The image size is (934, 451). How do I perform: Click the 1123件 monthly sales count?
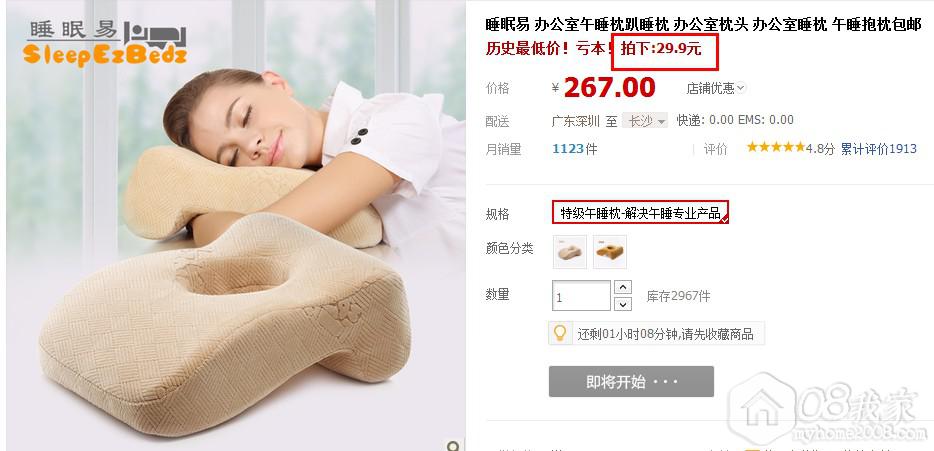(575, 148)
